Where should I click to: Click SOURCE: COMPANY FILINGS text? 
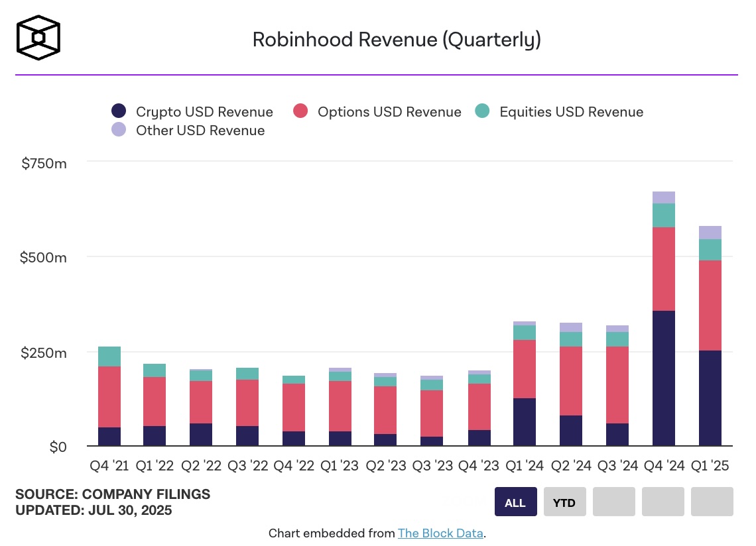[113, 494]
